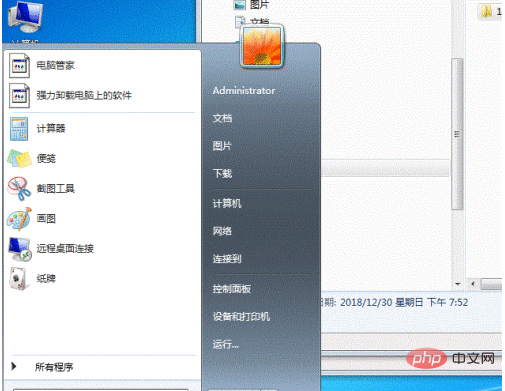Click the desktop Computer icon
This screenshot has height=391, width=505.
tap(25, 16)
